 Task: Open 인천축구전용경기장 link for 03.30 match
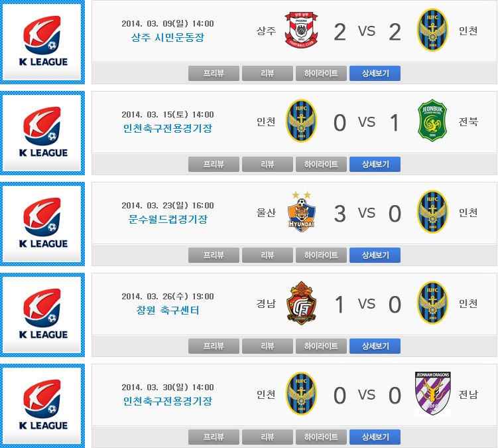(168, 402)
